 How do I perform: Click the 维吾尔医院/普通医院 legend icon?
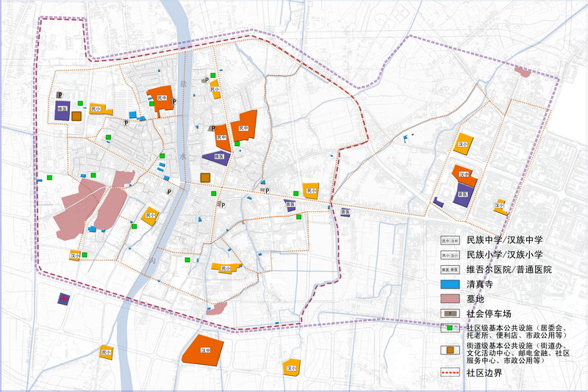coord(450,270)
